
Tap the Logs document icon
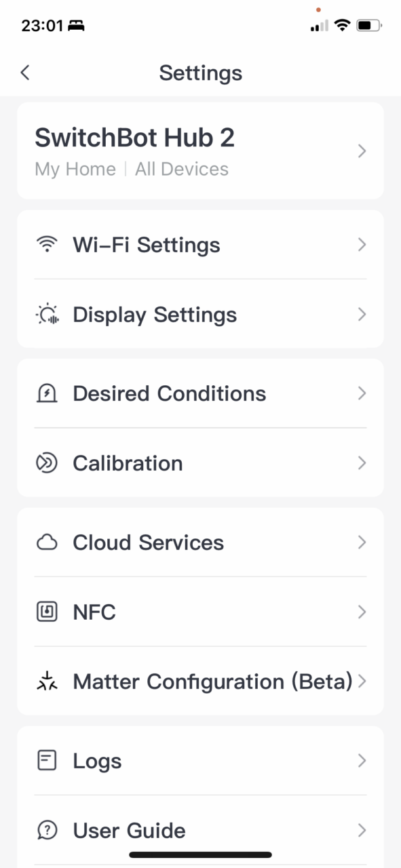46,761
